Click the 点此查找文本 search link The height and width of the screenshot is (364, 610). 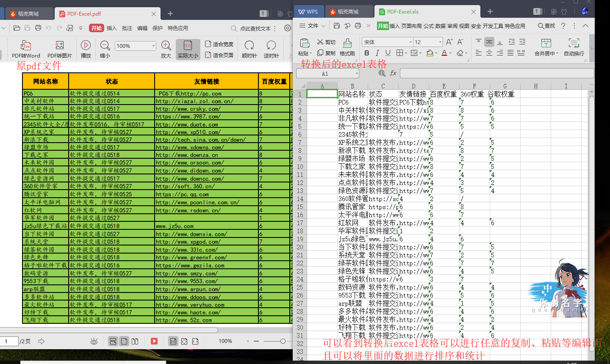coord(255,28)
